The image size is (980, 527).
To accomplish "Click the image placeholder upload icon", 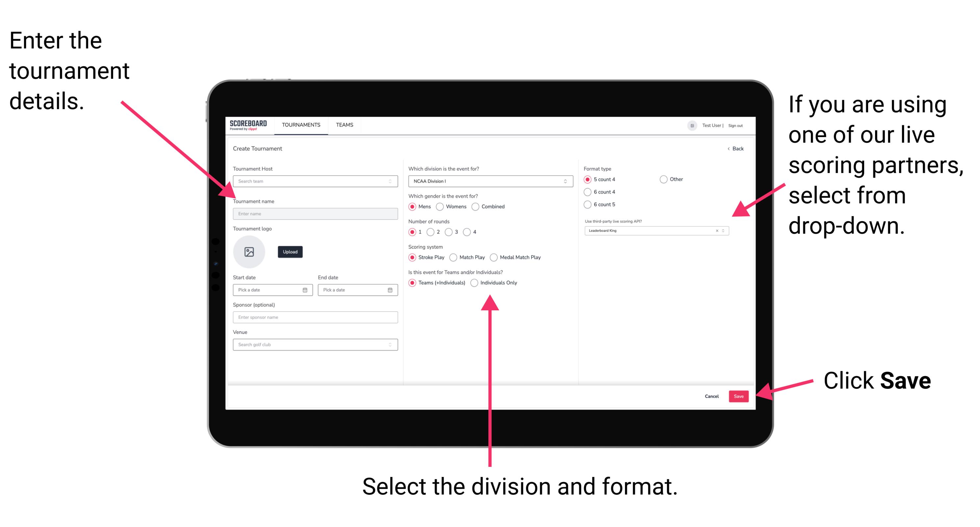I will [x=250, y=251].
